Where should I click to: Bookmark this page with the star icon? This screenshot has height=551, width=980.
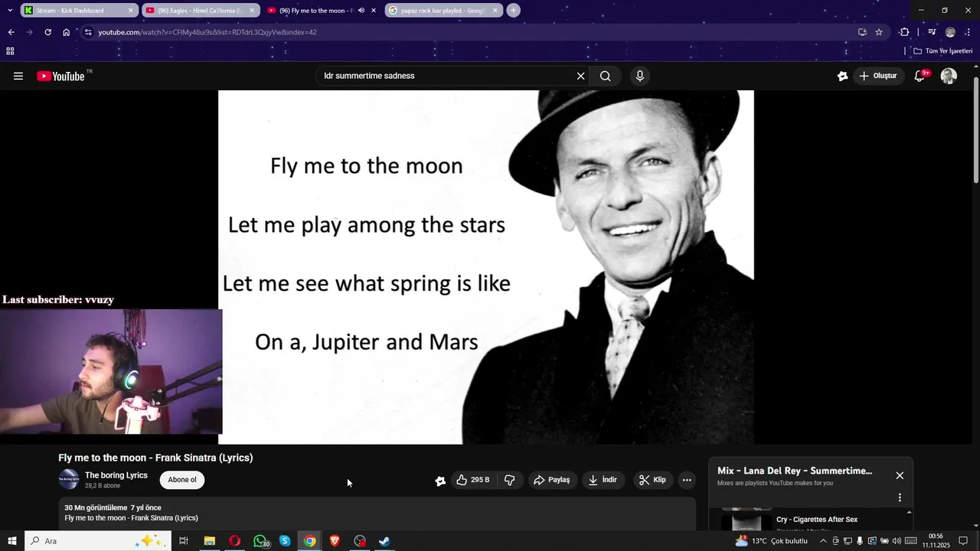click(x=879, y=32)
